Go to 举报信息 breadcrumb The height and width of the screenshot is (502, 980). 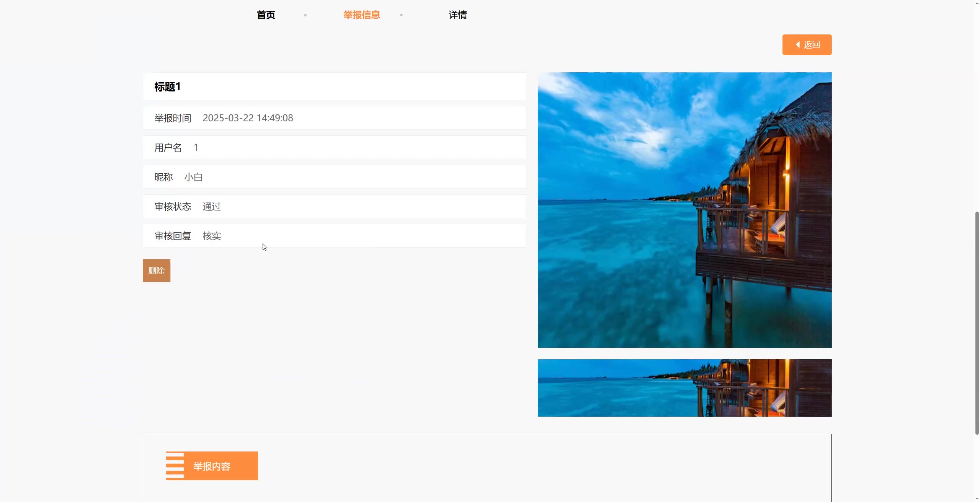[361, 15]
